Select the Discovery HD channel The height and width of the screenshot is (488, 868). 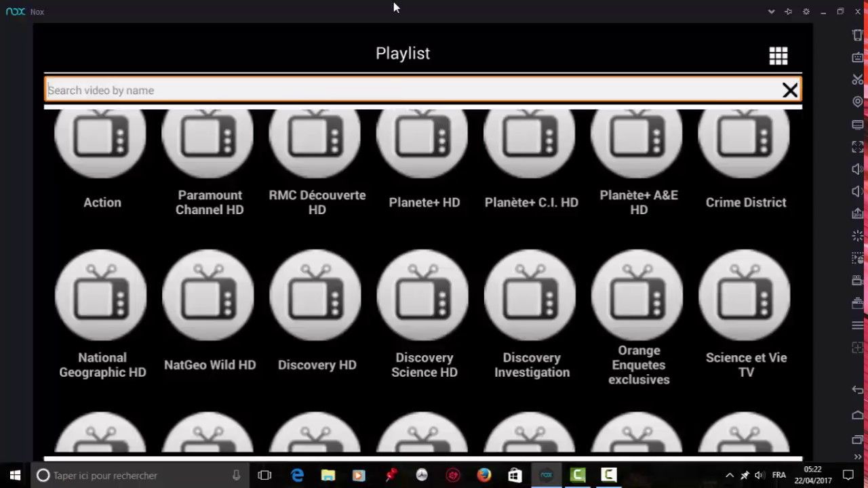pyautogui.click(x=317, y=312)
